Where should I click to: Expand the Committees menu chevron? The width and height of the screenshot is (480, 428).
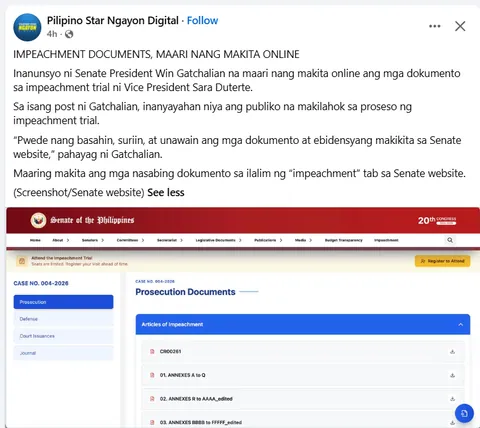[x=143, y=240]
